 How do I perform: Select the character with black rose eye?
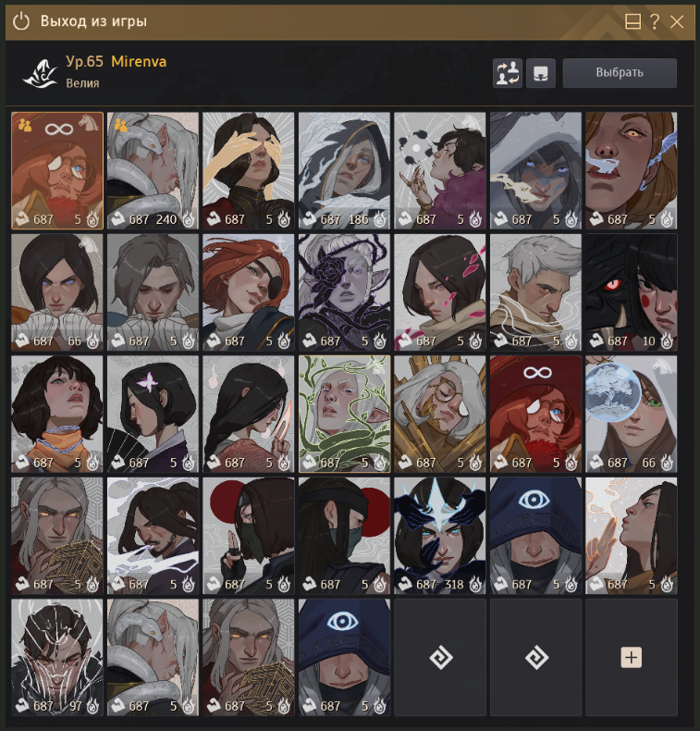pyautogui.click(x=344, y=292)
